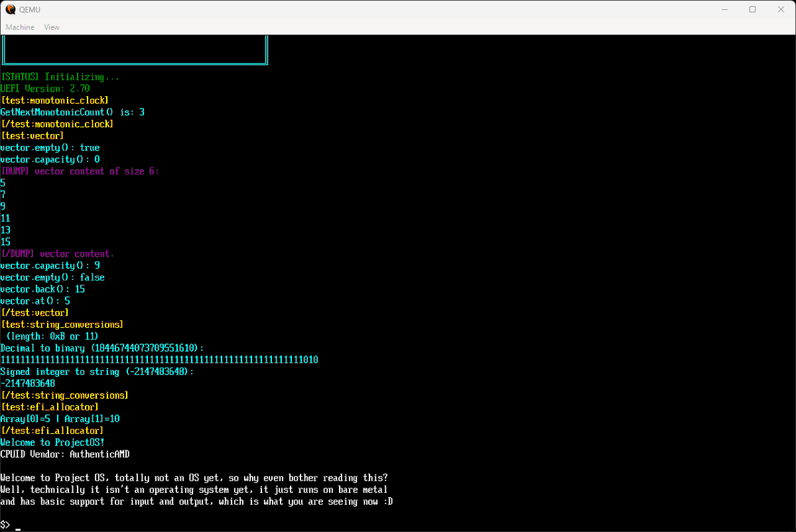
Task: Open the View menu
Action: tap(52, 27)
